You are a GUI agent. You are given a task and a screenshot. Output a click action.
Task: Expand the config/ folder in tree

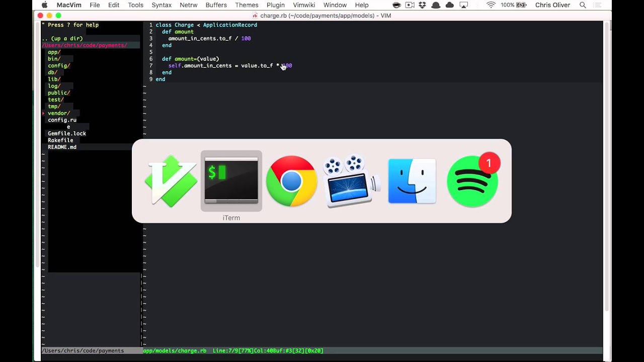[59, 66]
